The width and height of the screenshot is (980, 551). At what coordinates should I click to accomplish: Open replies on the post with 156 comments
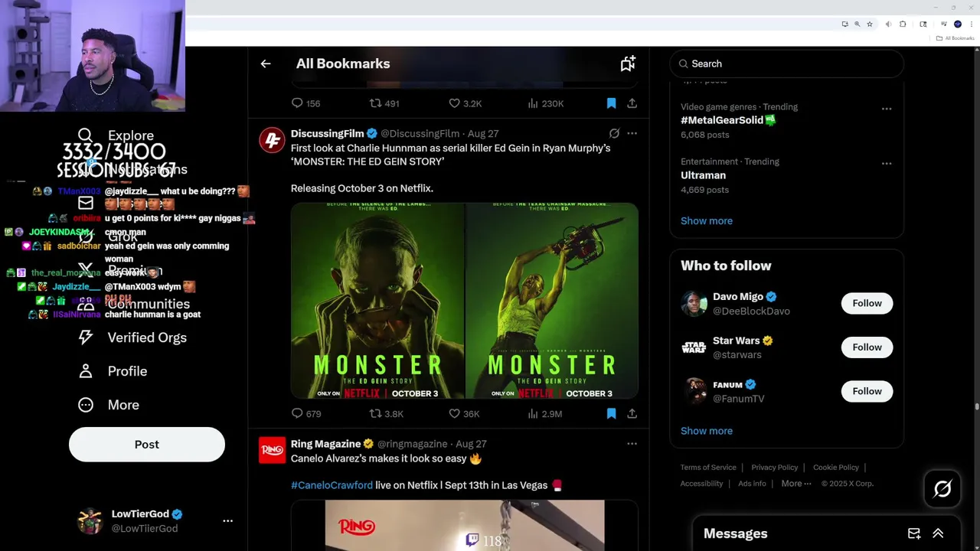point(305,103)
